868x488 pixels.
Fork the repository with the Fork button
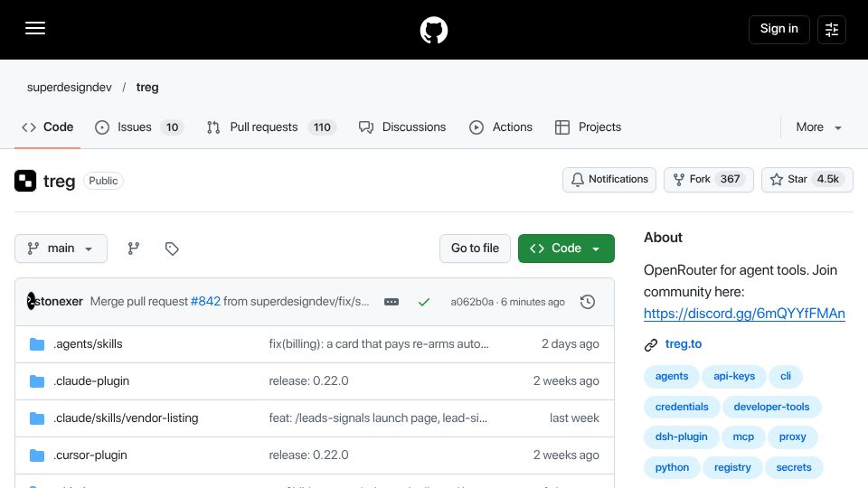click(709, 180)
